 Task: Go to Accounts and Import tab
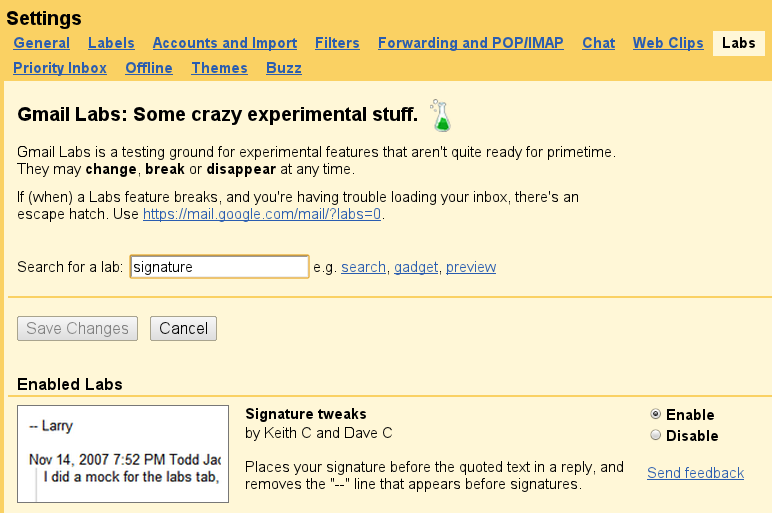click(x=225, y=43)
